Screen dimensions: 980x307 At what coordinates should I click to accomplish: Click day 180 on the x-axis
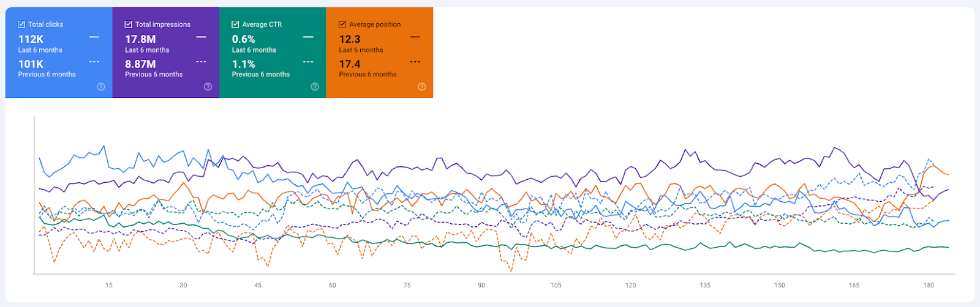pos(929,285)
